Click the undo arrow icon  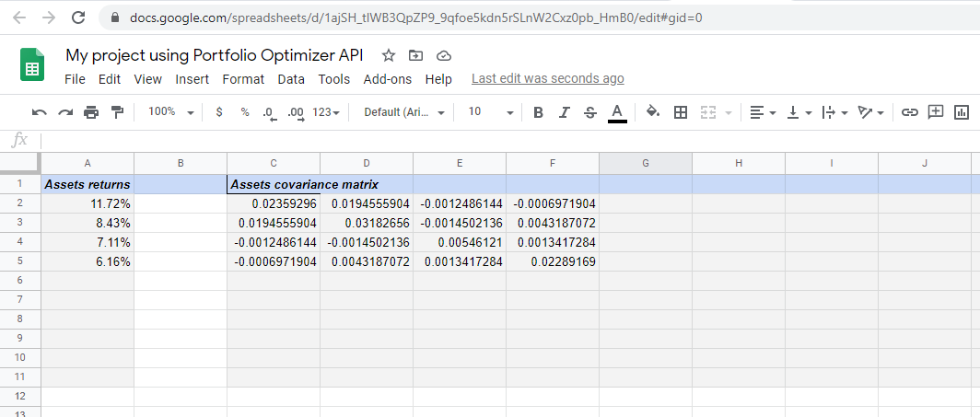[40, 112]
